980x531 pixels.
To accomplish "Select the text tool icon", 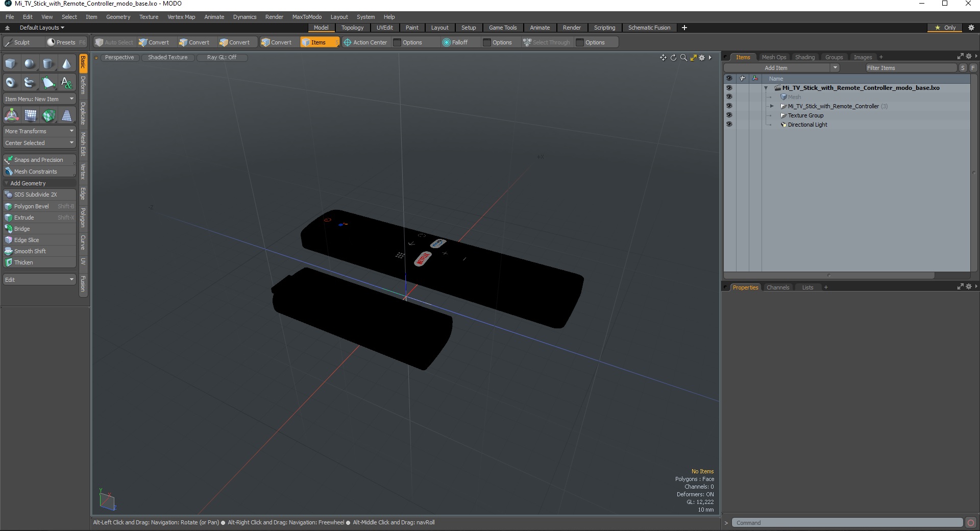I will pos(66,82).
